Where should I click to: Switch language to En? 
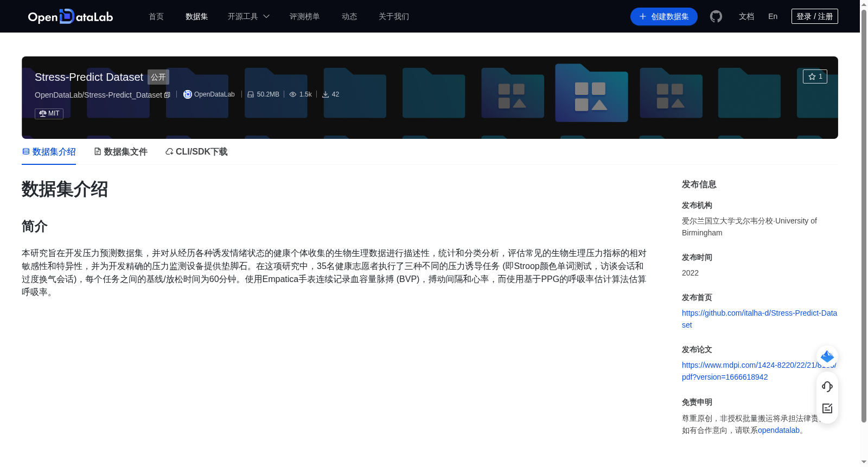coord(773,16)
